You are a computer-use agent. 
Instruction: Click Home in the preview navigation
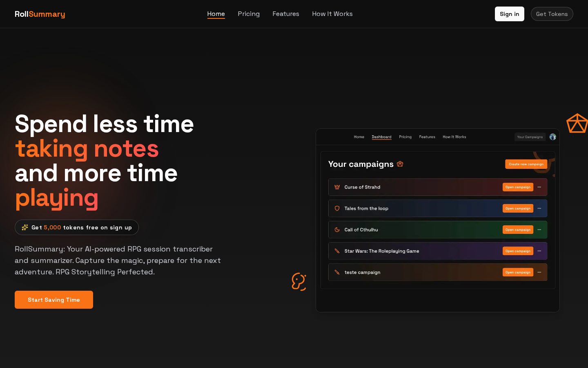click(x=359, y=137)
